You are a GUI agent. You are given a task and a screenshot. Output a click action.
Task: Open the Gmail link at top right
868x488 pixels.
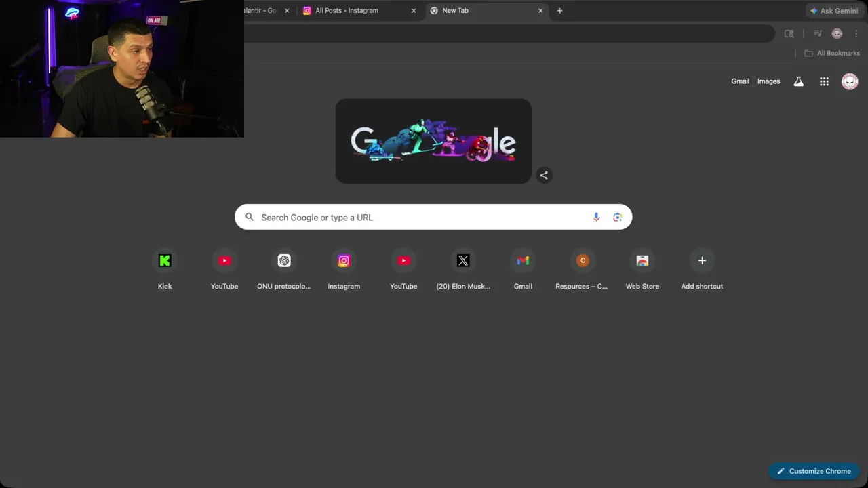pyautogui.click(x=740, y=81)
